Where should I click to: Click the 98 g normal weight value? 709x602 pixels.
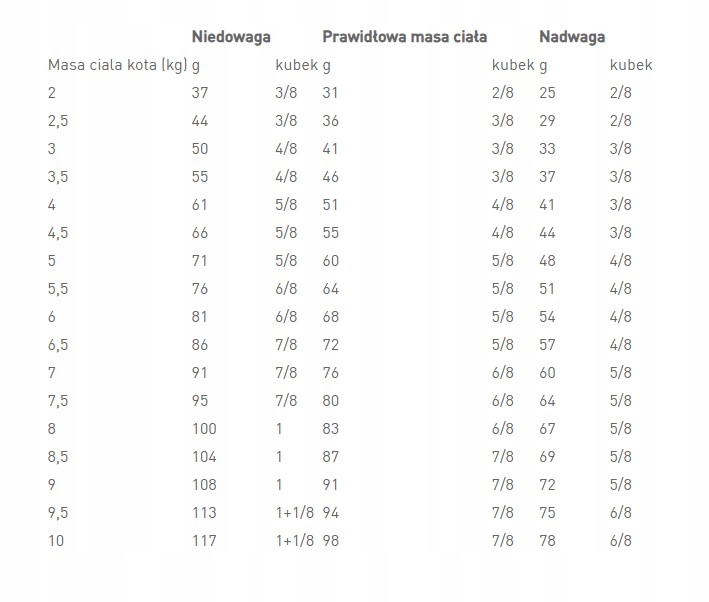pyautogui.click(x=331, y=540)
